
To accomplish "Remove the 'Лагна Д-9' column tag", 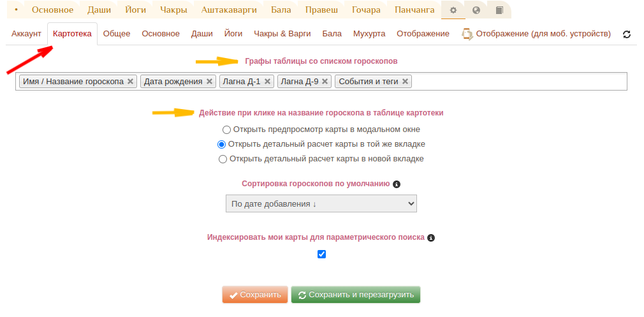I will point(325,81).
